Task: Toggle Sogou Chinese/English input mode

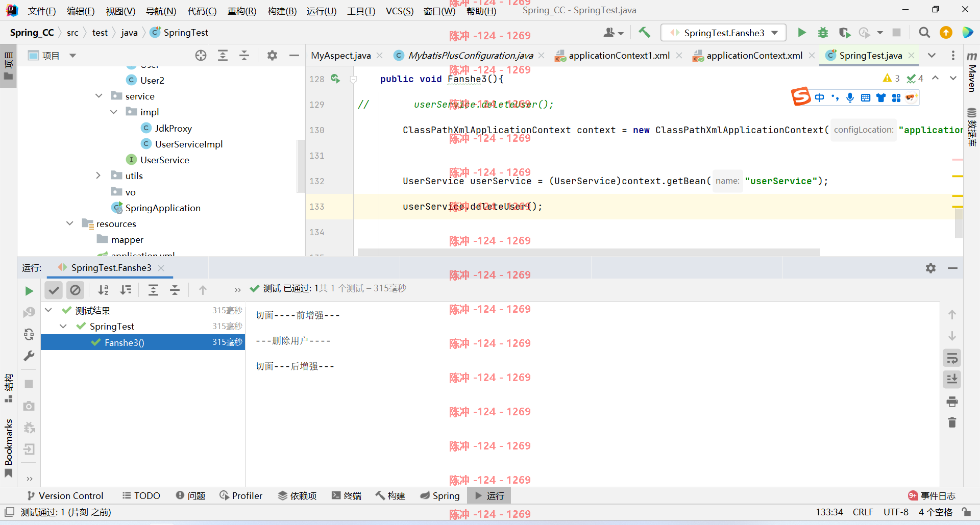Action: pyautogui.click(x=819, y=97)
